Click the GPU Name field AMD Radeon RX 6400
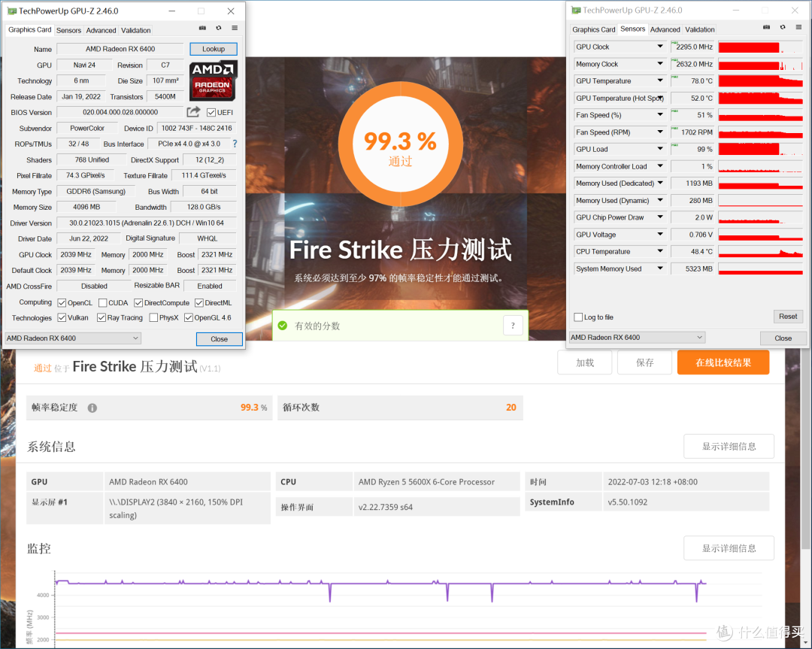 [120, 49]
